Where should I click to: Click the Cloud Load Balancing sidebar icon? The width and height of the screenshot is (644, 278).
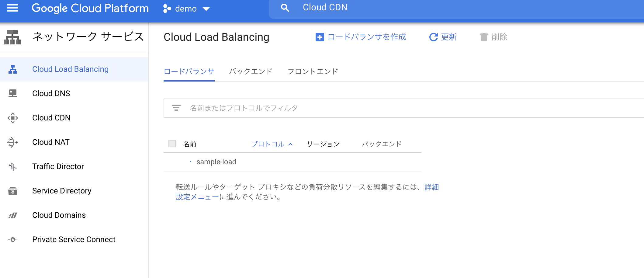(13, 69)
